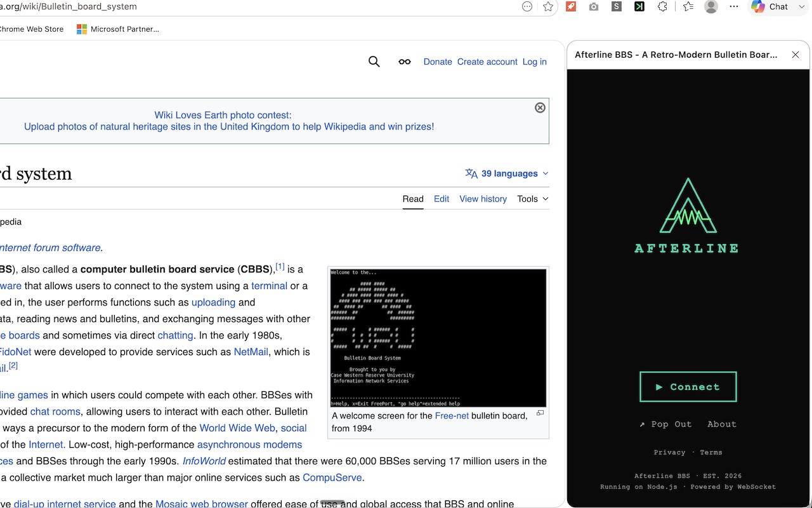Open the Extensions puzzle-piece menu
This screenshot has width=812, height=508.
pyautogui.click(x=662, y=6)
